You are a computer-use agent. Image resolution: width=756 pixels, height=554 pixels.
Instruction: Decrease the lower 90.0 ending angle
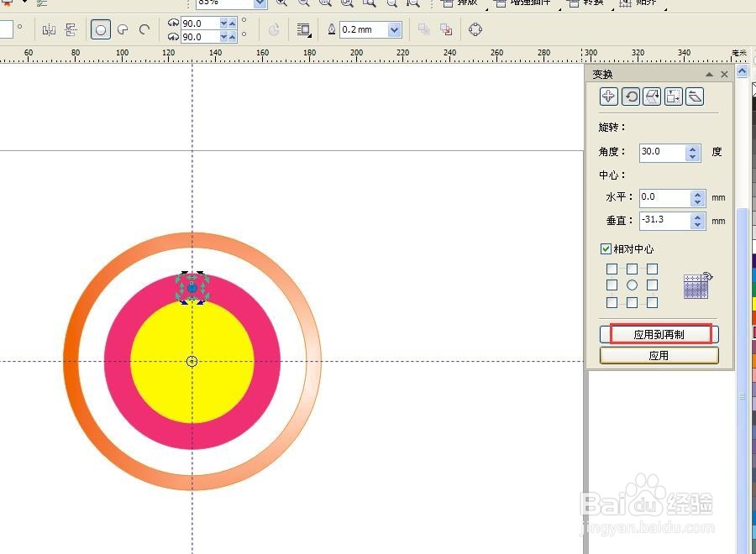[x=223, y=37]
